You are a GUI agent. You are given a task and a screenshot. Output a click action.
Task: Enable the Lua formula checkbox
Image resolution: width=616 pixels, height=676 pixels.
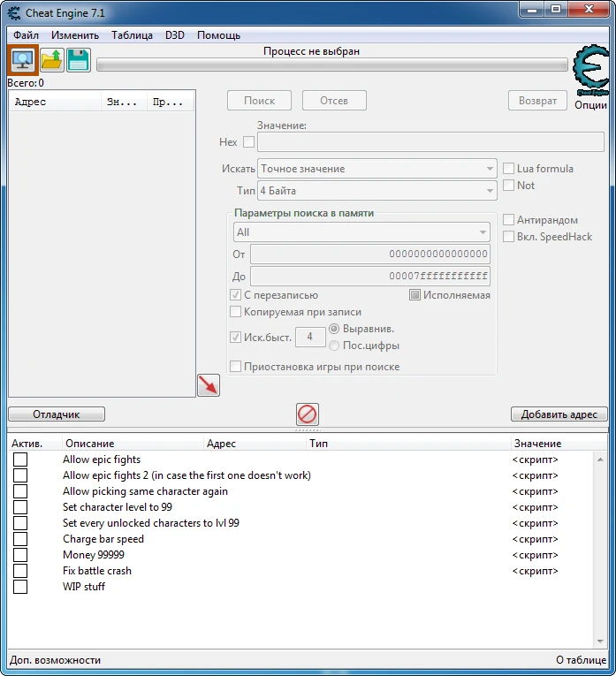509,169
